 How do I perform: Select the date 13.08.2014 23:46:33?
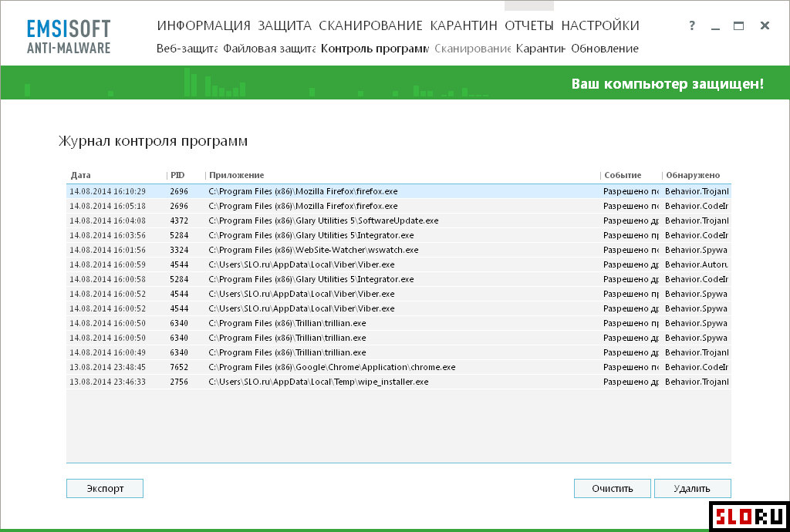point(107,382)
